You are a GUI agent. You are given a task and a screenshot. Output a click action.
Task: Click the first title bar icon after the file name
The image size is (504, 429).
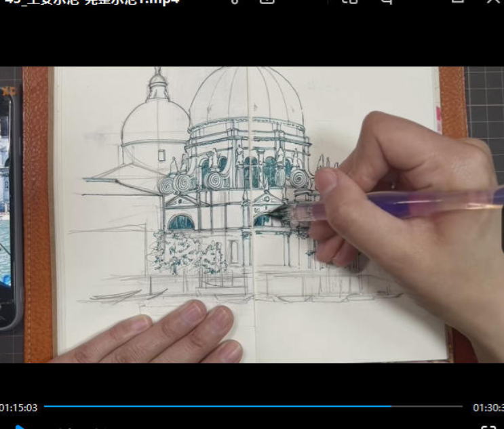pyautogui.click(x=235, y=2)
